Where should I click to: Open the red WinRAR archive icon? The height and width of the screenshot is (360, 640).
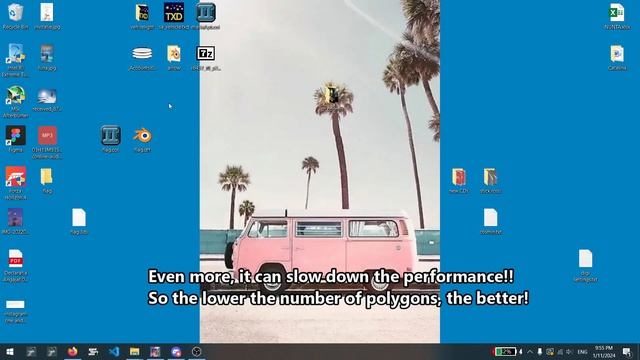[x=459, y=177]
